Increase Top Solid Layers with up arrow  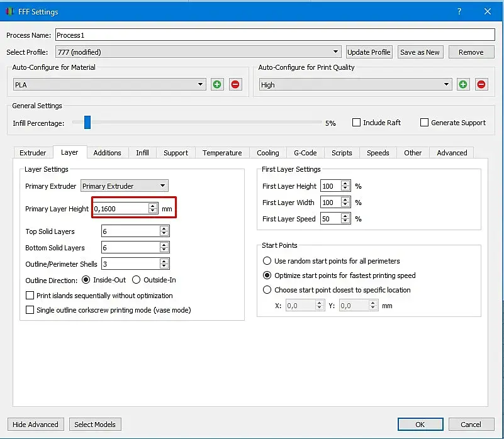pos(164,229)
